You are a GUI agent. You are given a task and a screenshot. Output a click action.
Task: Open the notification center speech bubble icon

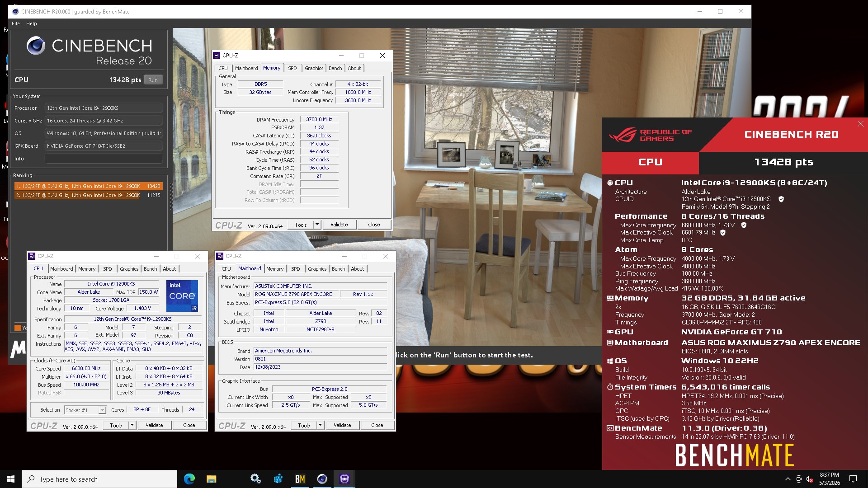[853, 479]
